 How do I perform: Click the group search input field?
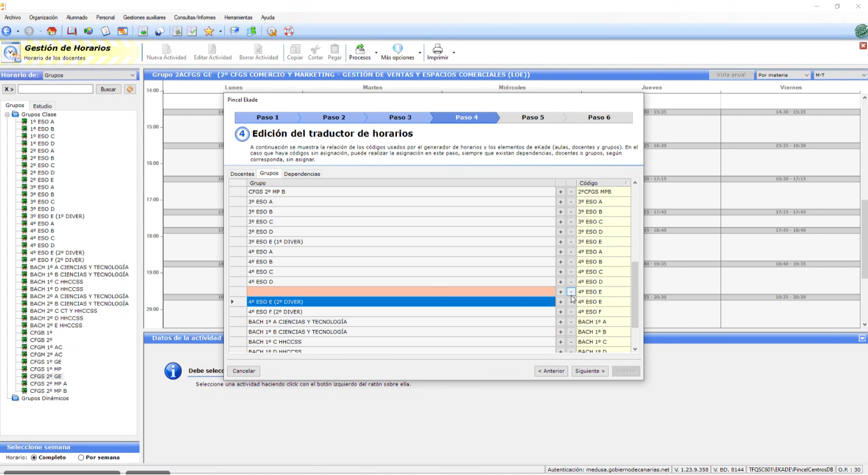tap(55, 89)
